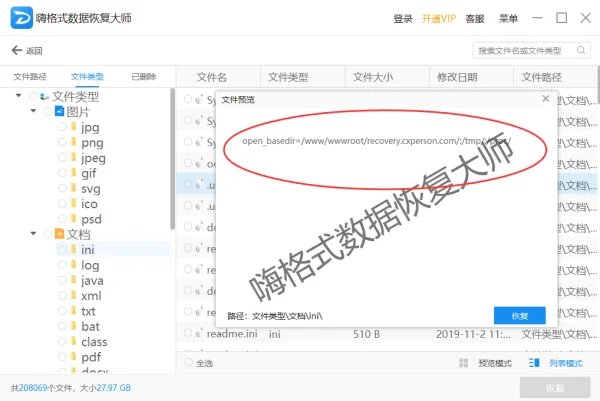This screenshot has width=600, height=401.
Task: Click the open_basedir preview text
Action: (x=376, y=140)
